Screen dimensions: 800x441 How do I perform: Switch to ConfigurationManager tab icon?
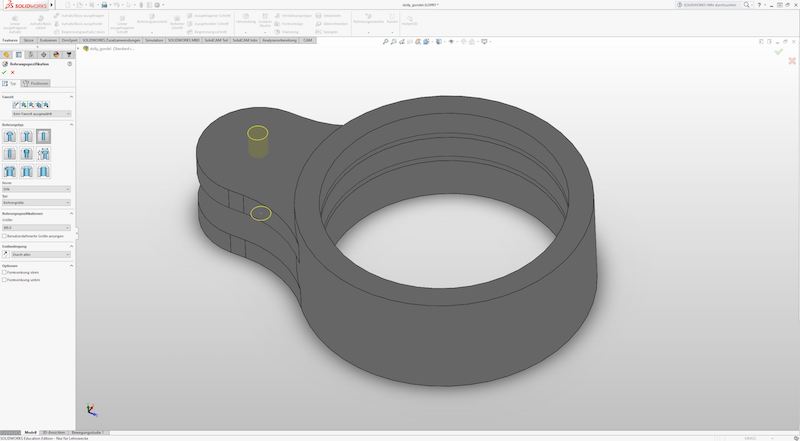pos(31,55)
